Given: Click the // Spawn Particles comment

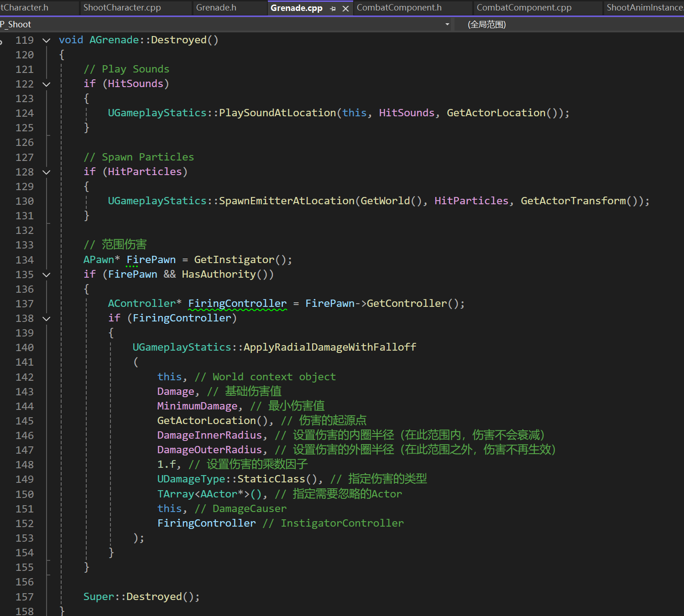Looking at the screenshot, I should [x=139, y=157].
